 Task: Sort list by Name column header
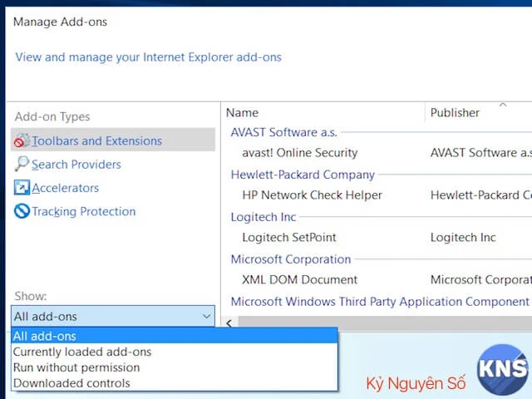(242, 112)
